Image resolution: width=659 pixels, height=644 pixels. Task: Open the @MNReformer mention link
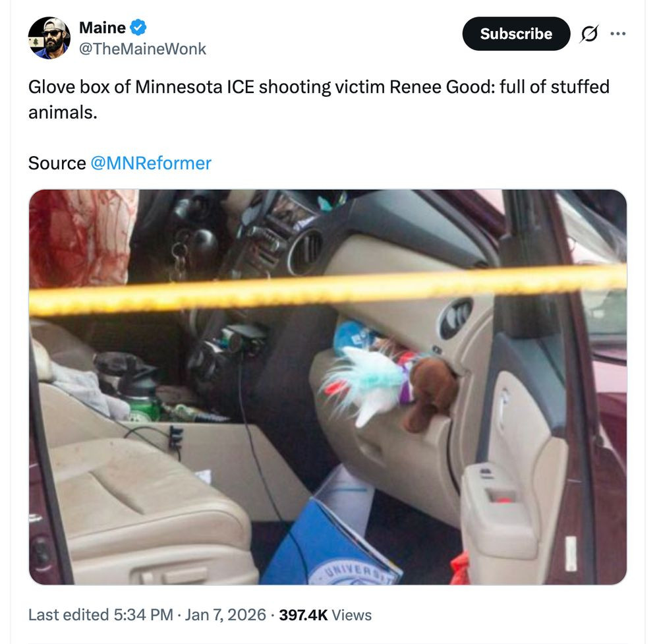point(150,163)
